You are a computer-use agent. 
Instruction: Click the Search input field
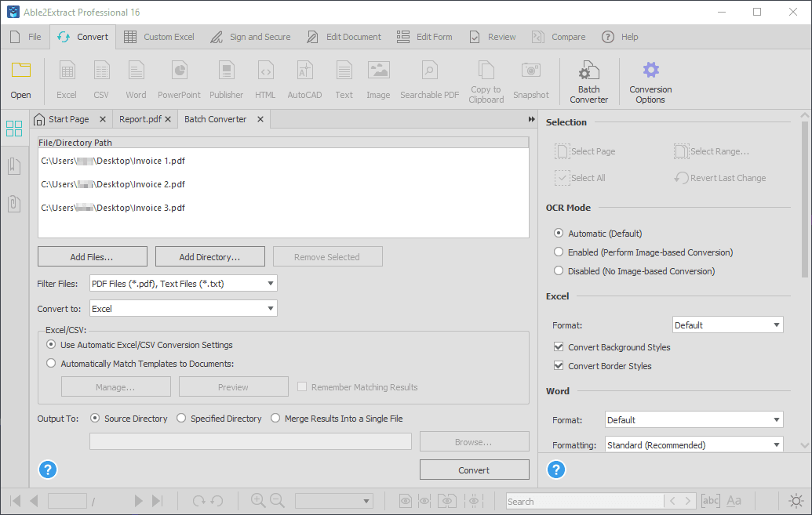pyautogui.click(x=584, y=501)
